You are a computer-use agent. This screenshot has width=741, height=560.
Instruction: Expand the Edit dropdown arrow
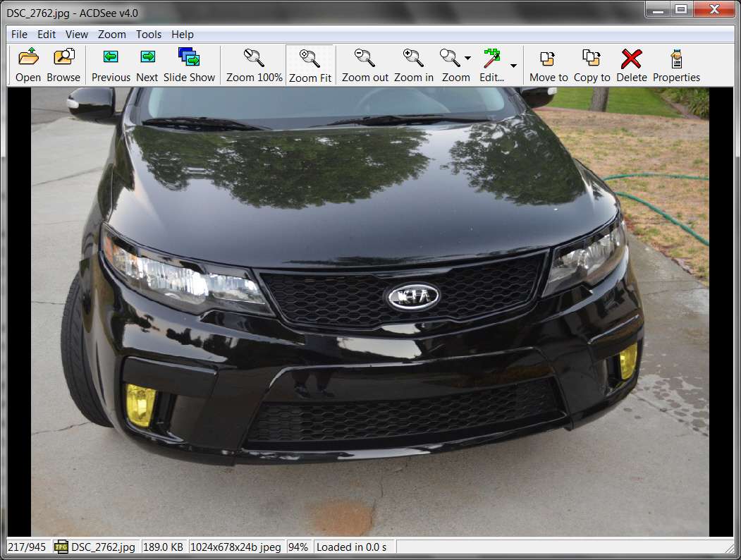(514, 66)
